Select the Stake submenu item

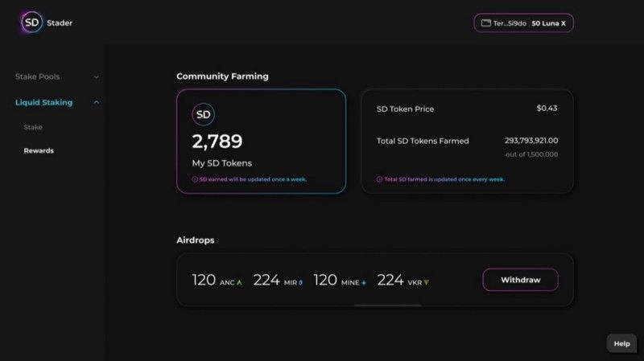coord(33,127)
